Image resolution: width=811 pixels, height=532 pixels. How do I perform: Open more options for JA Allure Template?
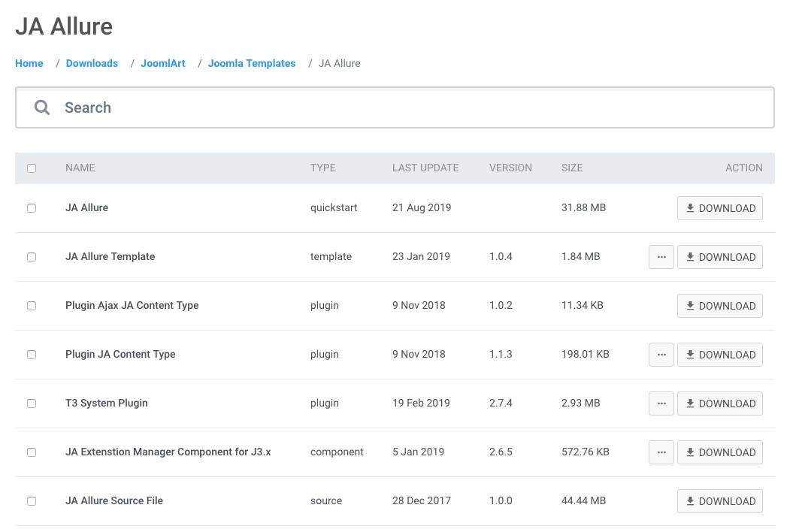[x=661, y=257]
